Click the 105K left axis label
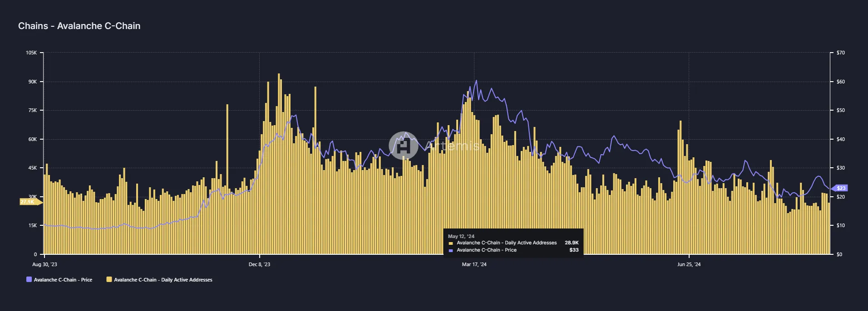This screenshot has height=311, width=868. click(31, 53)
